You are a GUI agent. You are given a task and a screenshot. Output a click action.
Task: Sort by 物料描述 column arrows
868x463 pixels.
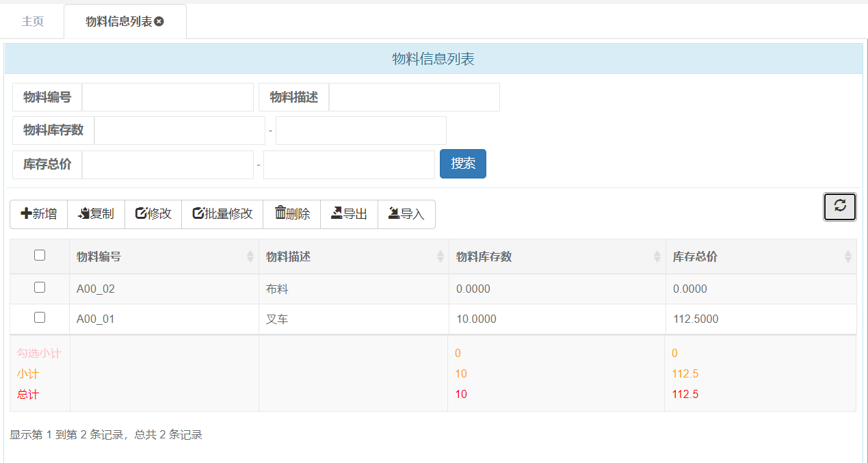440,256
